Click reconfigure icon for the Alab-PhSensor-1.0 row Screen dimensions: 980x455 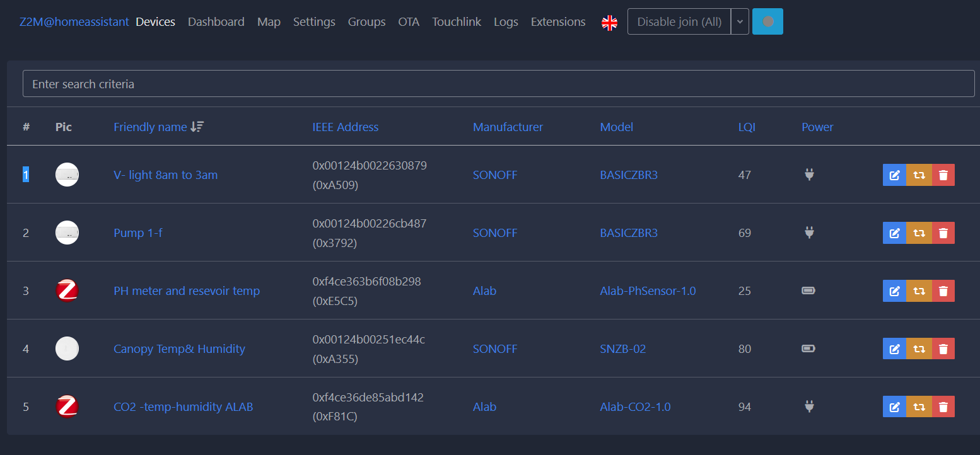click(919, 291)
